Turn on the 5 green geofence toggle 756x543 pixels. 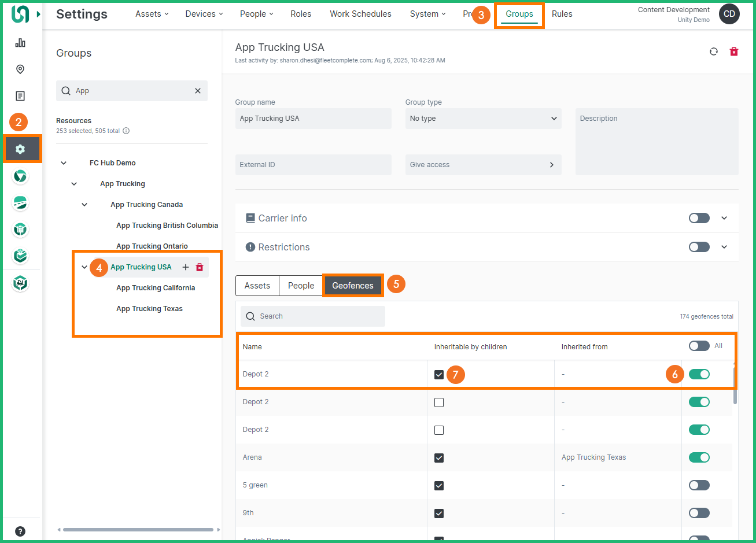tap(699, 485)
